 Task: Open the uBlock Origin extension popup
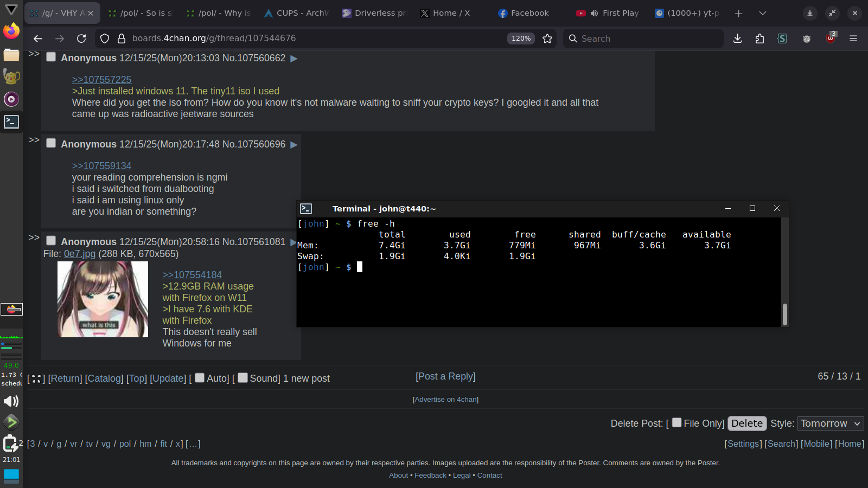[x=831, y=38]
